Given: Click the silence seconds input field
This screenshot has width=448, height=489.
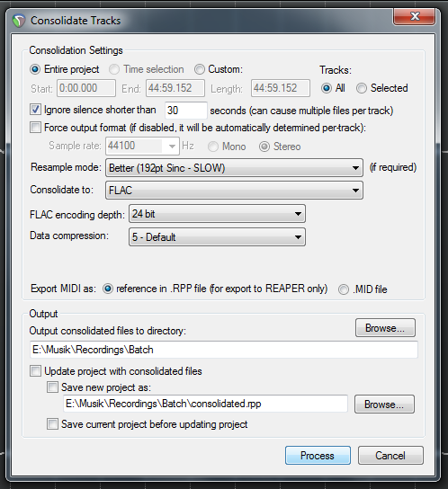Looking at the screenshot, I should click(x=185, y=110).
